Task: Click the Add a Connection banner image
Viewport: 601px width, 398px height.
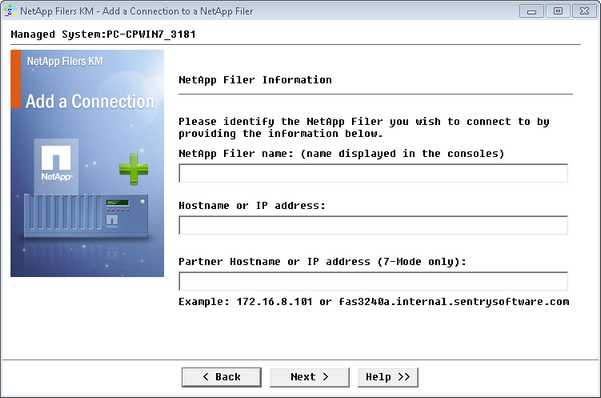Action: point(87,163)
